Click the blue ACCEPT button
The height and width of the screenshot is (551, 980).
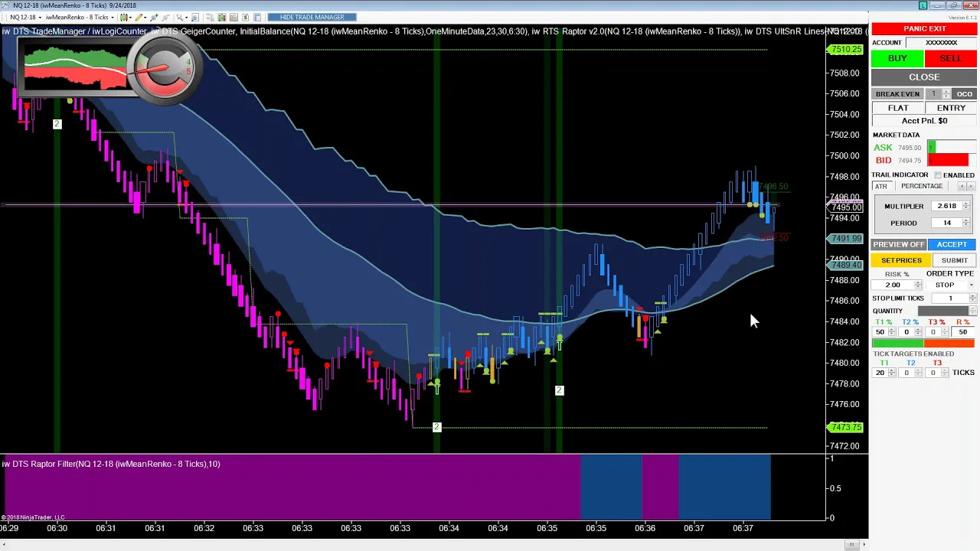[952, 244]
